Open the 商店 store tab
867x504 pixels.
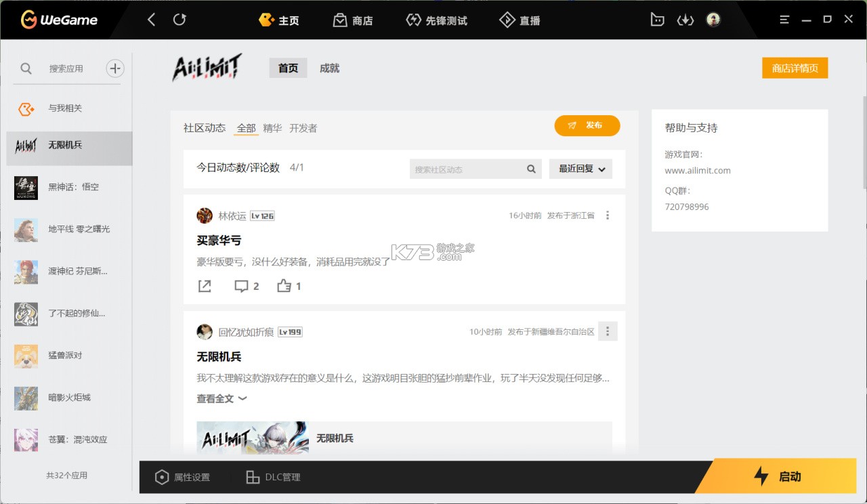[353, 20]
